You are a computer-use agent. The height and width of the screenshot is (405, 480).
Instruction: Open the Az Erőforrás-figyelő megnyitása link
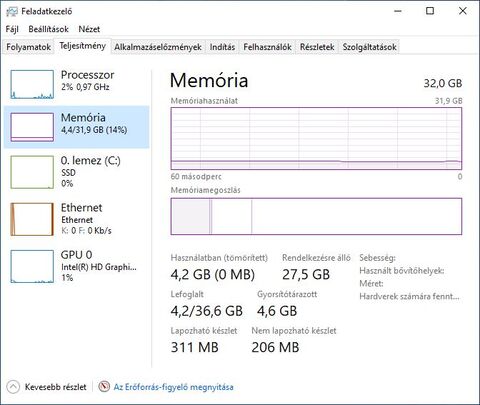[x=173, y=387]
